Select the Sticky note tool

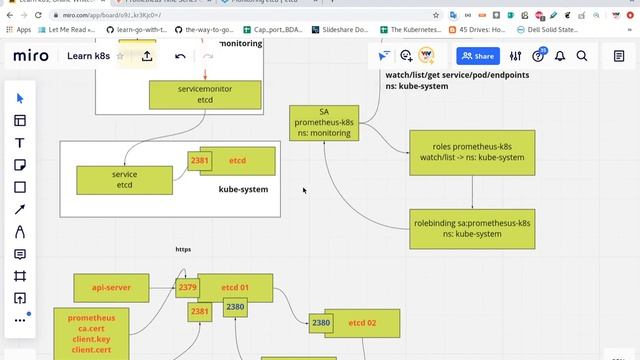click(x=20, y=165)
